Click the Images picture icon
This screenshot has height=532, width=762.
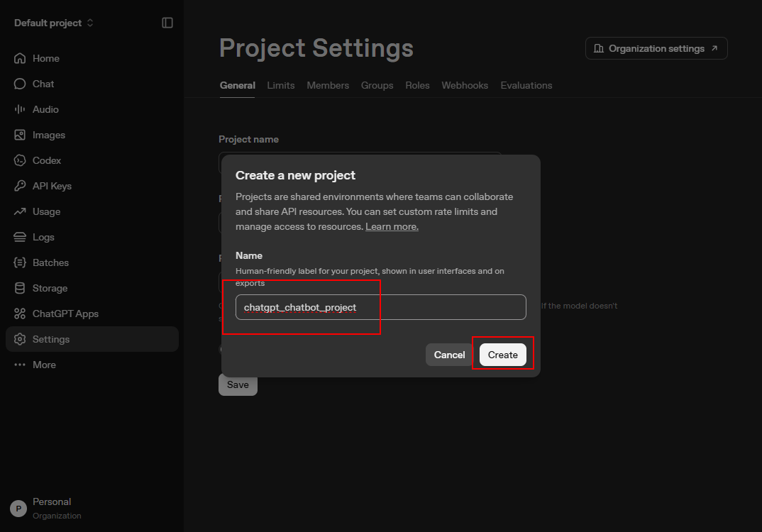(20, 135)
